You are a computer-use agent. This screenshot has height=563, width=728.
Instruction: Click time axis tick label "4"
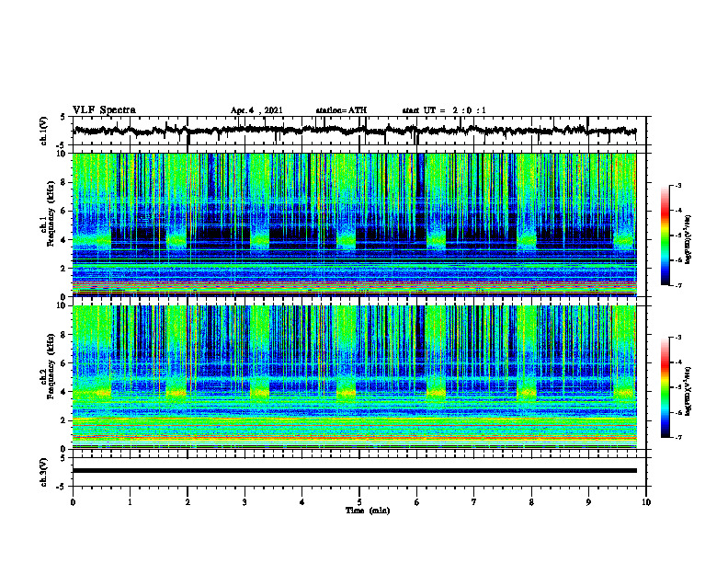(x=302, y=502)
